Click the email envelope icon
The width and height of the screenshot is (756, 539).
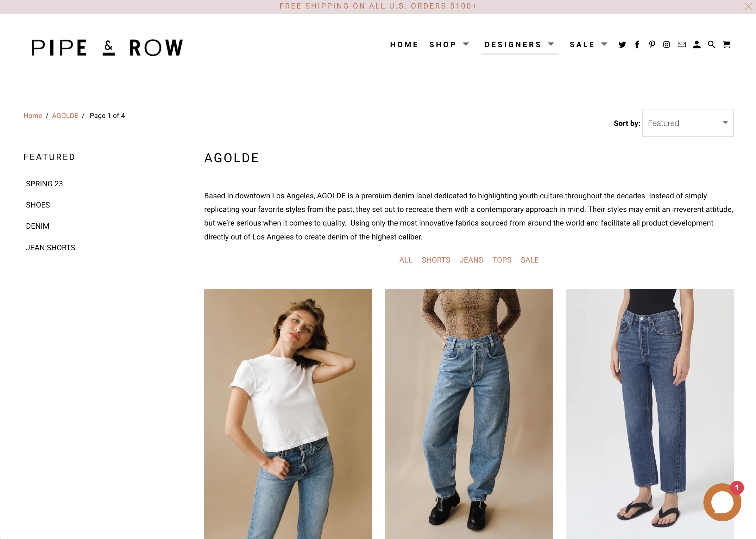pyautogui.click(x=682, y=45)
